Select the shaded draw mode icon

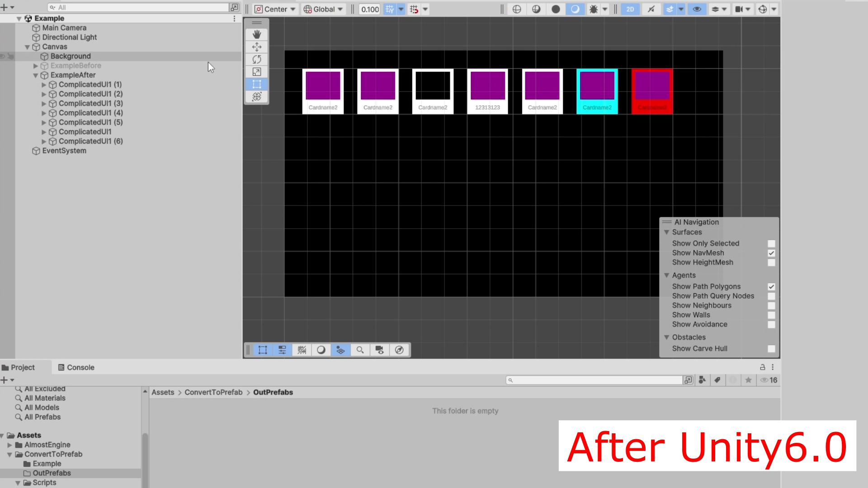575,9
